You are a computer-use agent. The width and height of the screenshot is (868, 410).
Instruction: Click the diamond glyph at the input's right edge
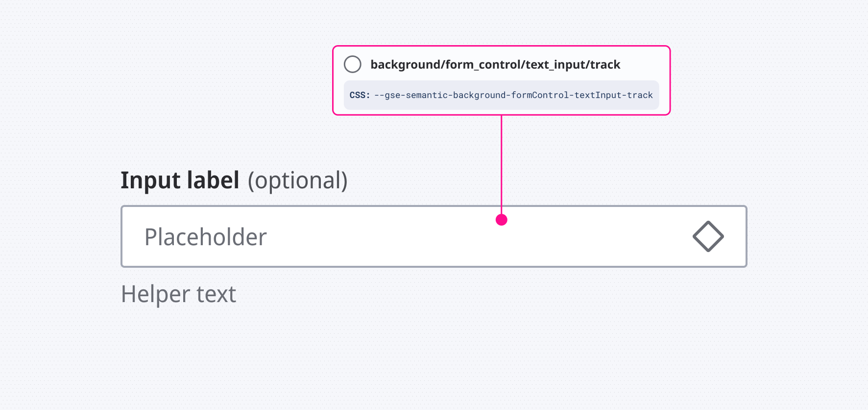click(x=708, y=237)
